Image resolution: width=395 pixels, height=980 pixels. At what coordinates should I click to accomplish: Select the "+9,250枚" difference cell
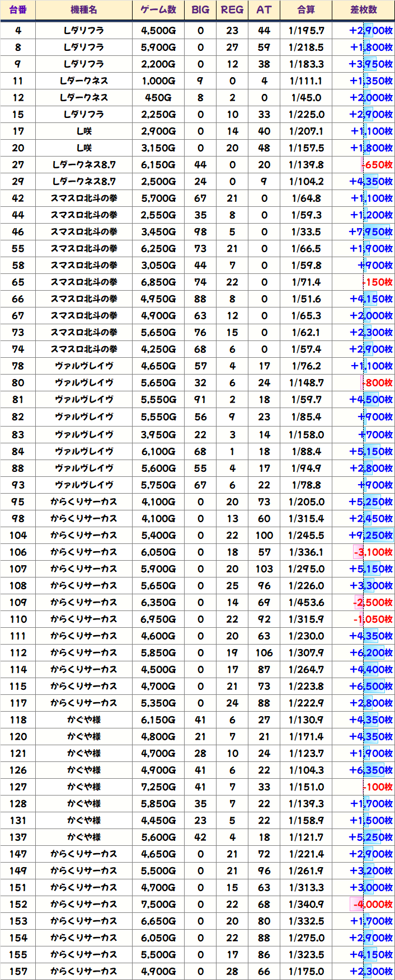point(364,536)
